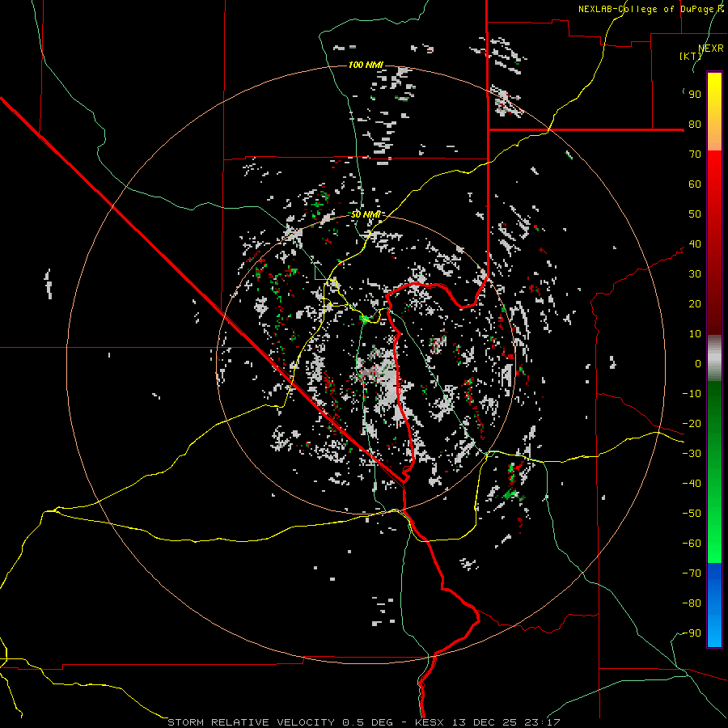Click the "-20" scale label
The height and width of the screenshot is (728, 728).
click(692, 423)
